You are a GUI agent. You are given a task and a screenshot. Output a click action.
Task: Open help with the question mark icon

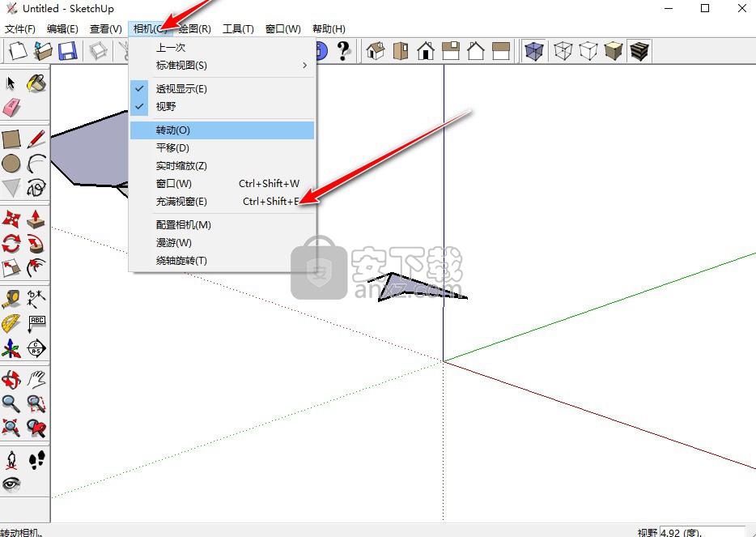[343, 51]
